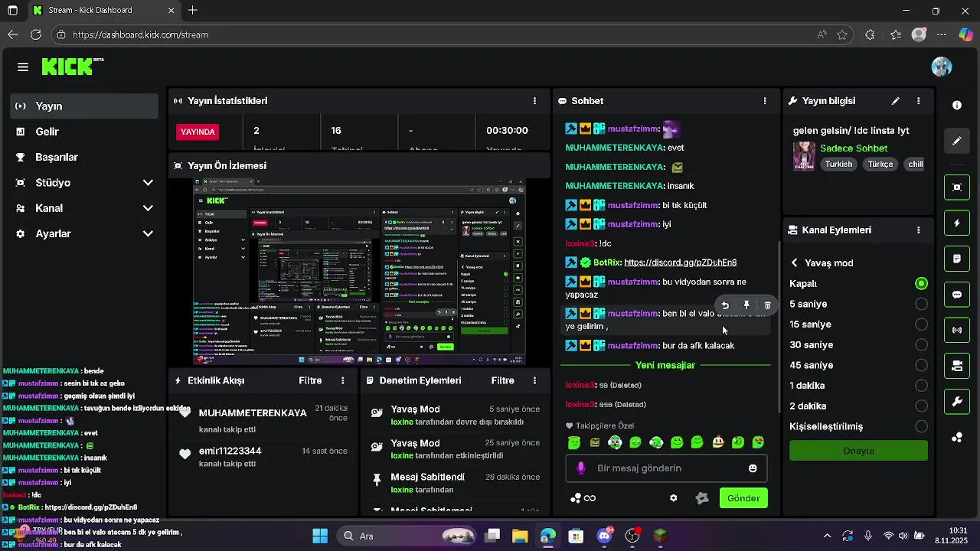Open File Explorer from the taskbar

point(520,536)
